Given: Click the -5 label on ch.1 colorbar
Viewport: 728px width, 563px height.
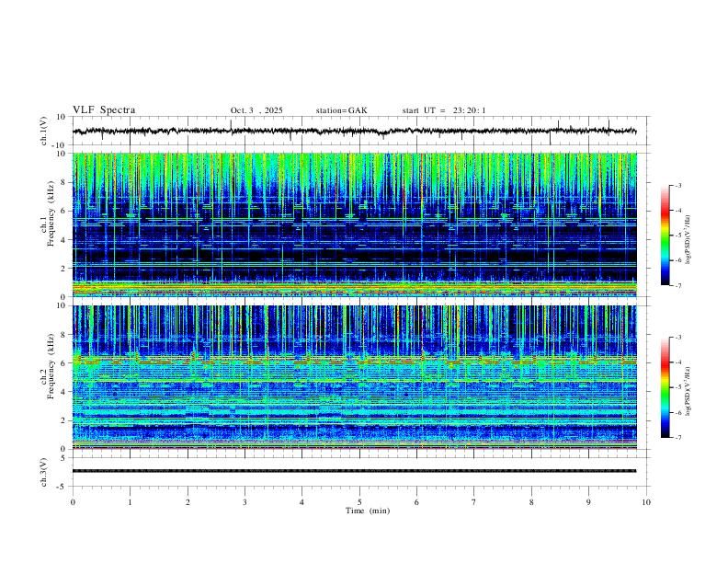Looking at the screenshot, I should 678,236.
